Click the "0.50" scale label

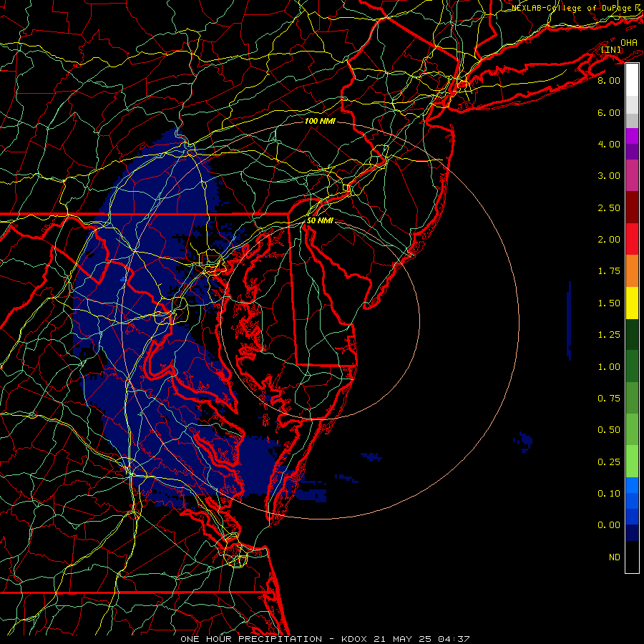pos(609,430)
